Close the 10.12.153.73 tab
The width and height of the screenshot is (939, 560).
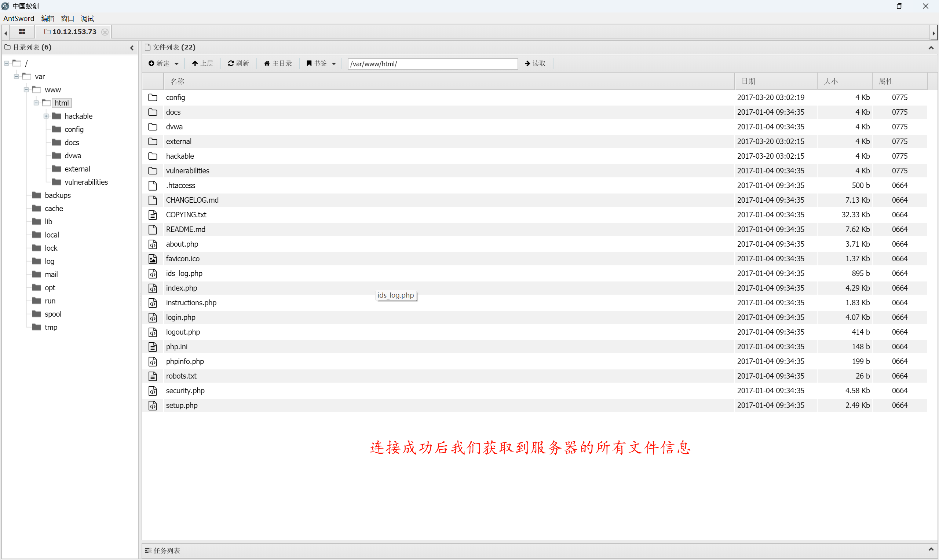(105, 32)
